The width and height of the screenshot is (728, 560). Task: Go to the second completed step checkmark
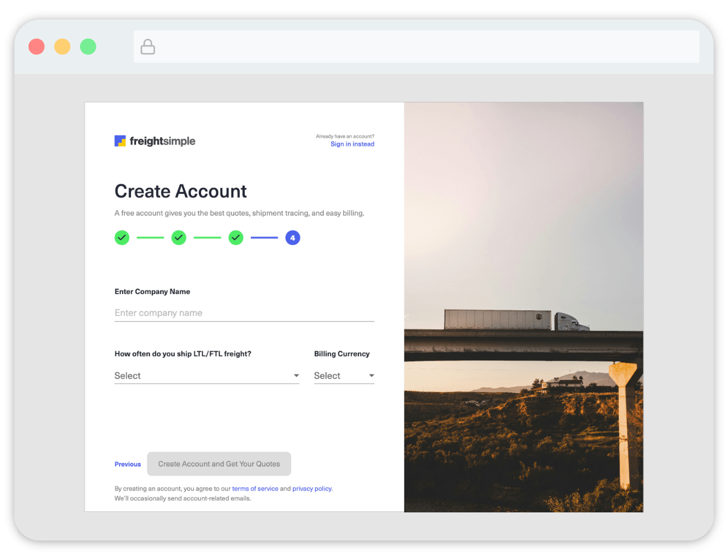pos(179,237)
